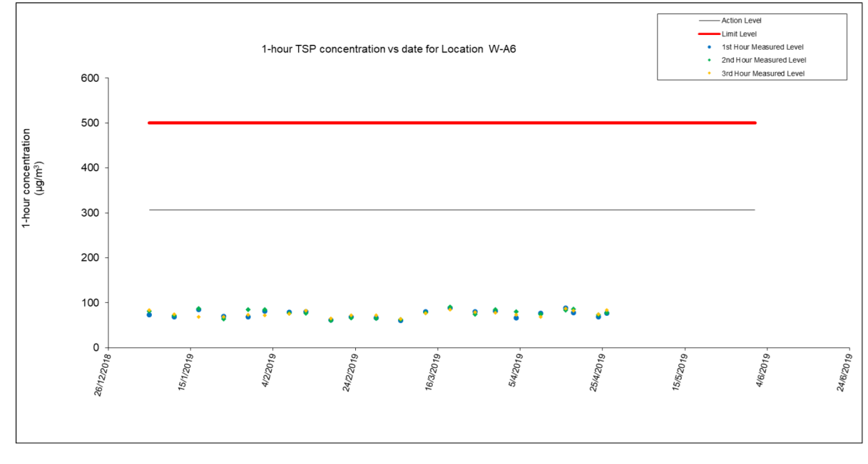Image resolution: width=868 pixels, height=464 pixels.
Task: Click the yellow 3rd Hour legend marker
Action: tap(709, 73)
